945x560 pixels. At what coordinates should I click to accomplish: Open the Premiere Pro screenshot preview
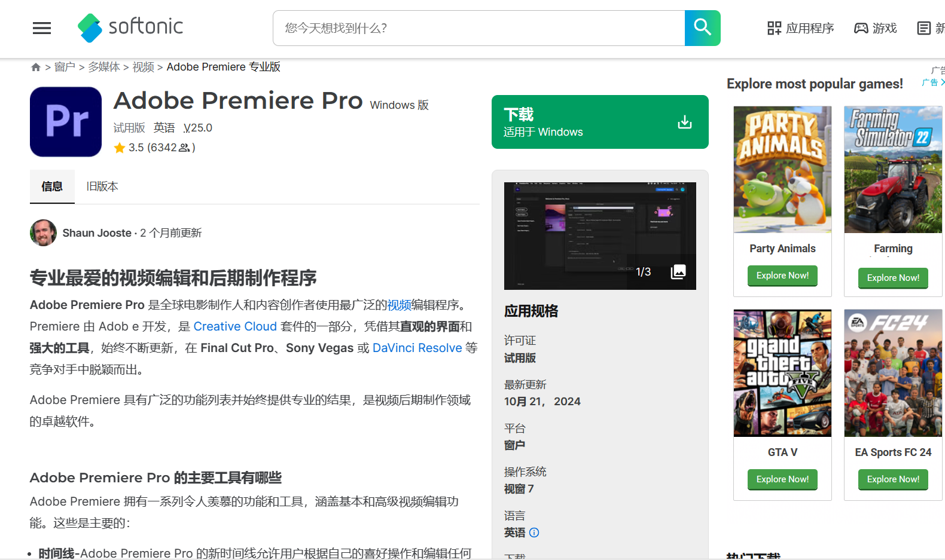click(x=600, y=236)
